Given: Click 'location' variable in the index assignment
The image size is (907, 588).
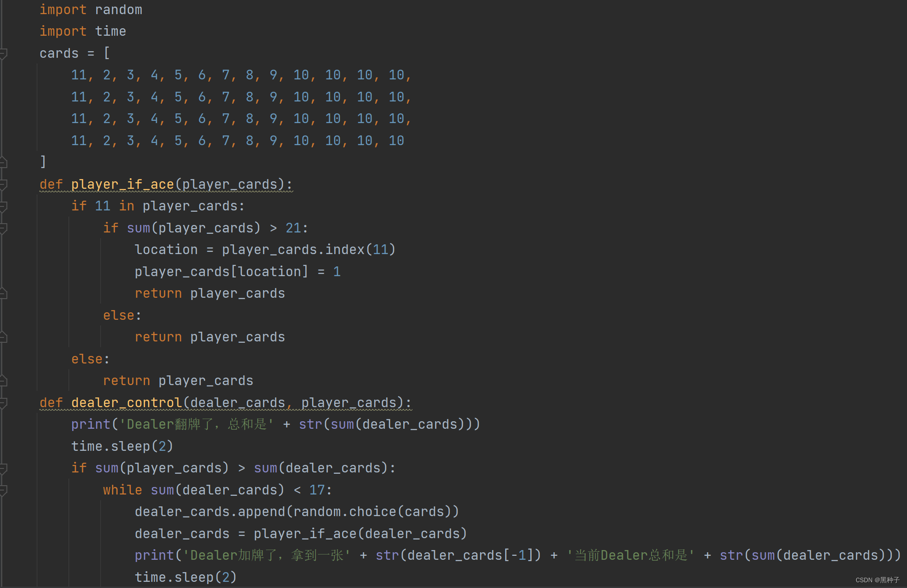Looking at the screenshot, I should click(x=166, y=250).
